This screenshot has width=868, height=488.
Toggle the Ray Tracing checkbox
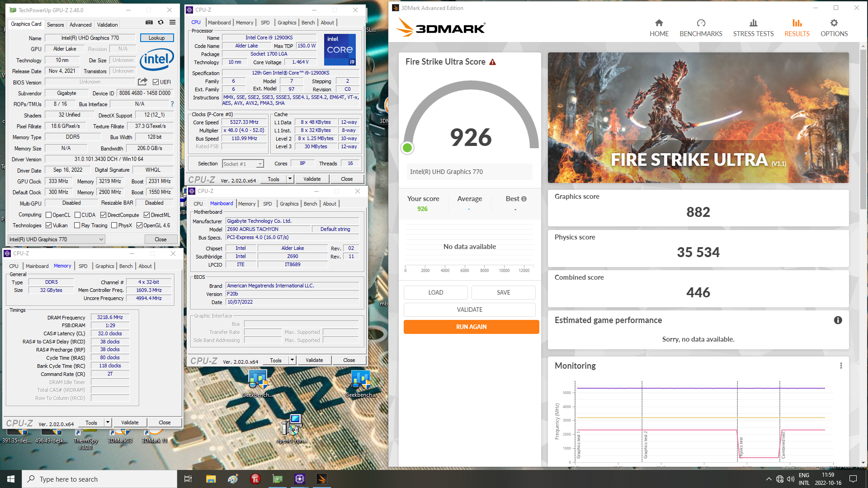point(77,225)
